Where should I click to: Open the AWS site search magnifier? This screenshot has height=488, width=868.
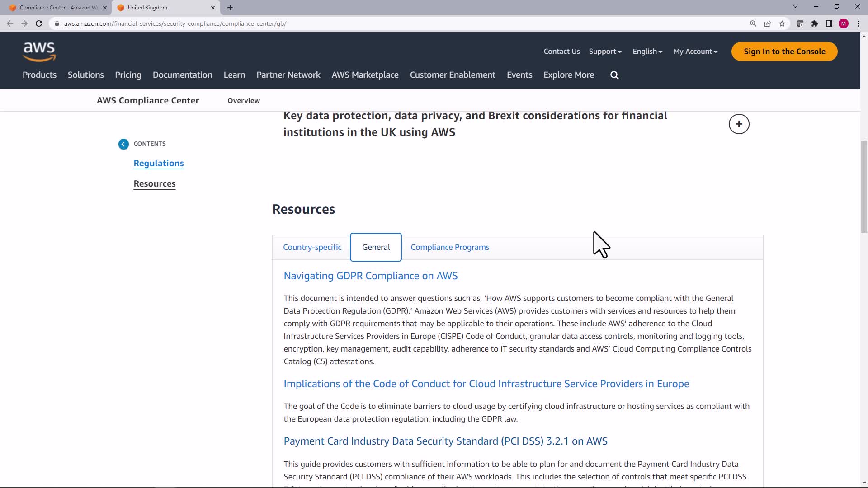click(x=614, y=75)
